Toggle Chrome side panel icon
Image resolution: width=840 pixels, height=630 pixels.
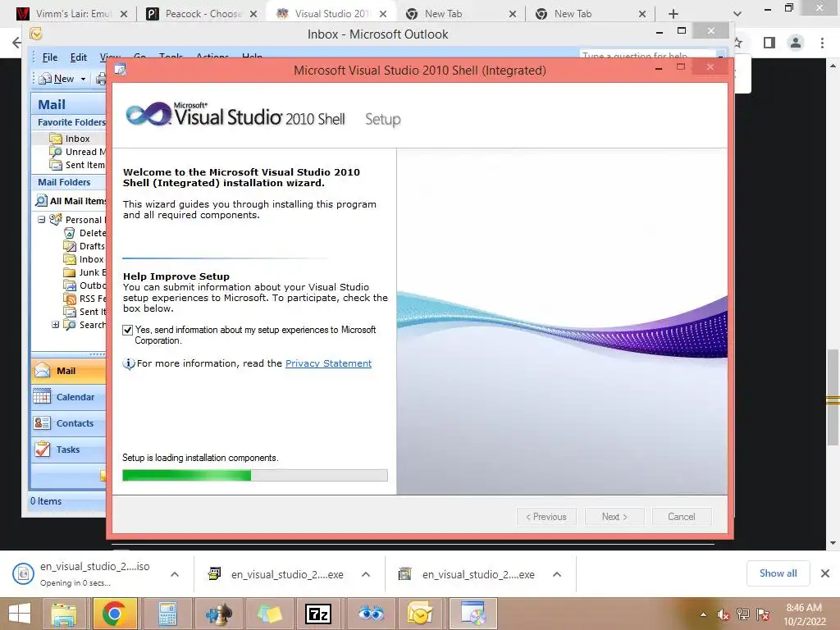769,43
